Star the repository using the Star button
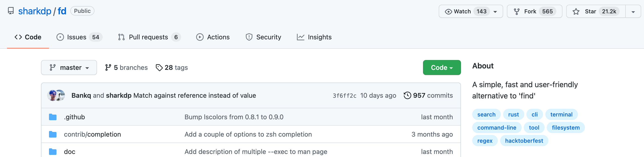Viewport: 644px width, 157px height. click(596, 11)
